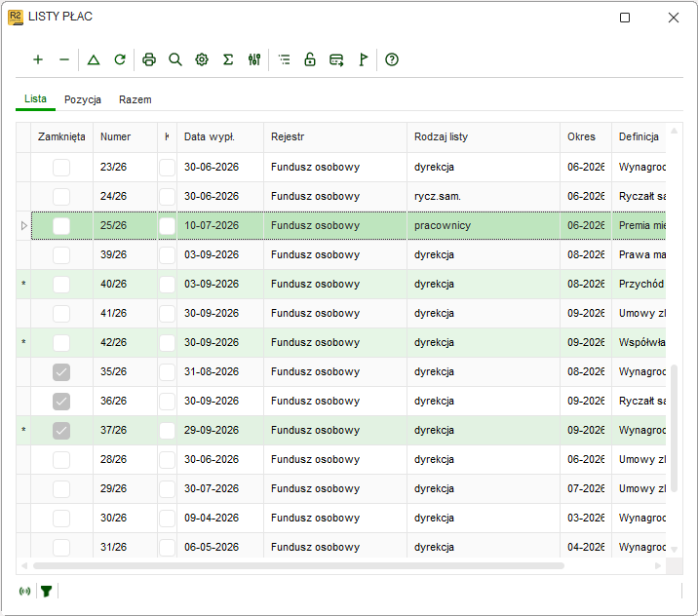Click the horizontal scrollbar thumb

[x=298, y=565]
